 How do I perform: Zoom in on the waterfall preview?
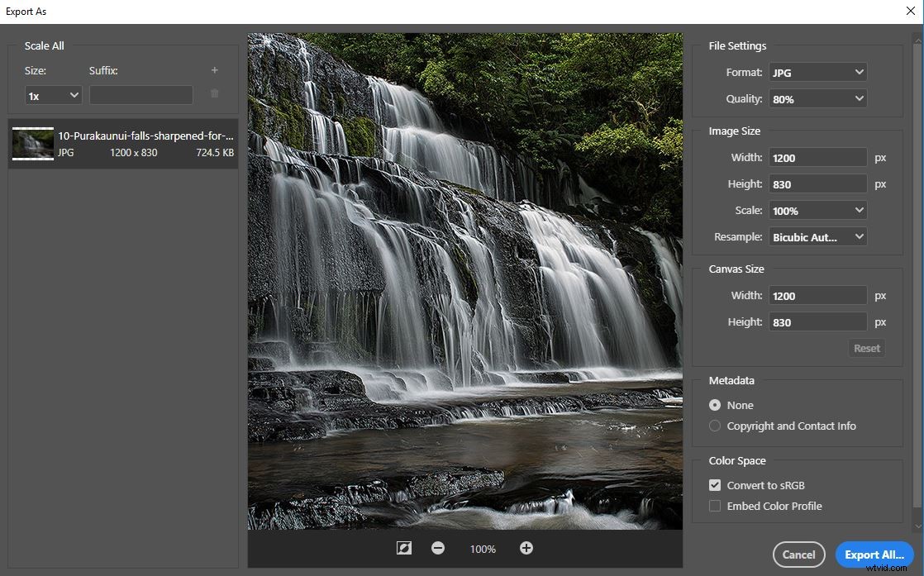(526, 547)
